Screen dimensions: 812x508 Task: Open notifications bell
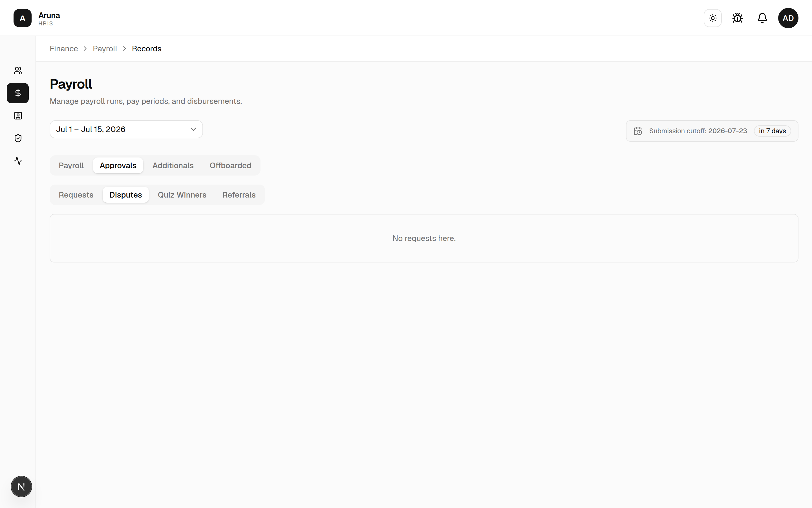pos(762,18)
